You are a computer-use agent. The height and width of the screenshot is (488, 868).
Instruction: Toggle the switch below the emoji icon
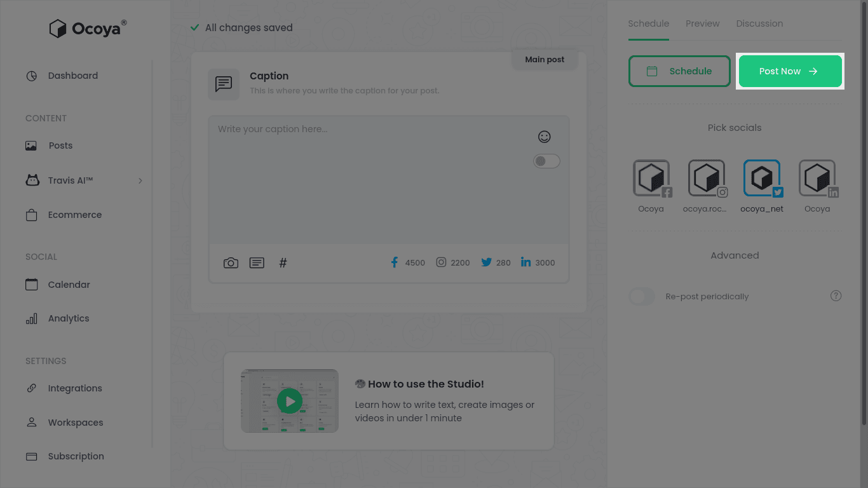(546, 161)
